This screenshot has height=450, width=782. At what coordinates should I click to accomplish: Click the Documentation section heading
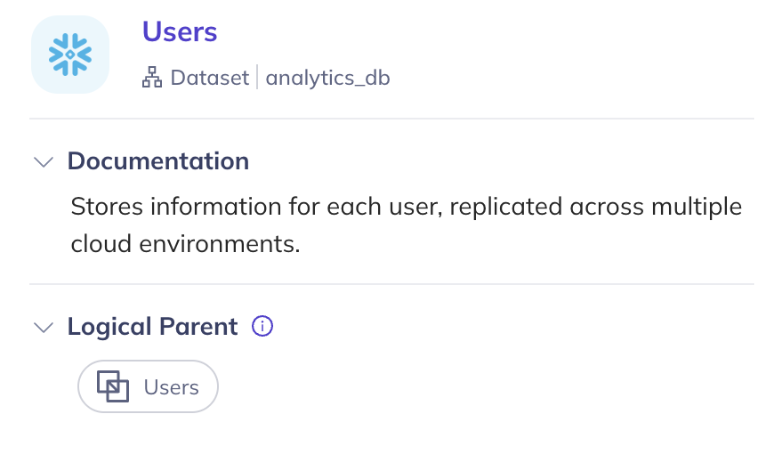point(158,161)
